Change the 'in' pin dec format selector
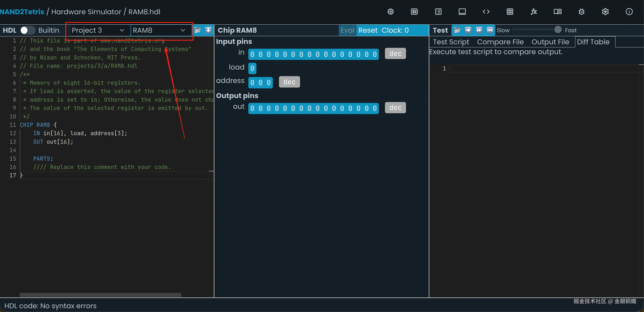This screenshot has height=312, width=644. (x=395, y=54)
